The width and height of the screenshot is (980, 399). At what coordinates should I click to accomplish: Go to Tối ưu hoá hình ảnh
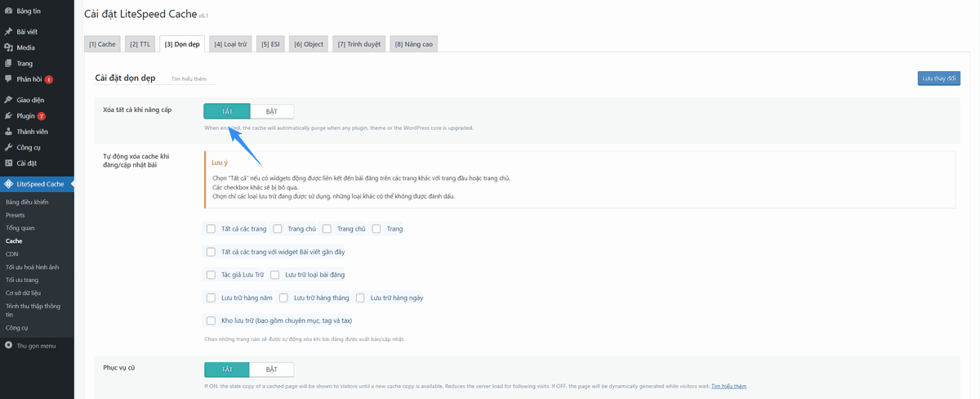click(33, 267)
